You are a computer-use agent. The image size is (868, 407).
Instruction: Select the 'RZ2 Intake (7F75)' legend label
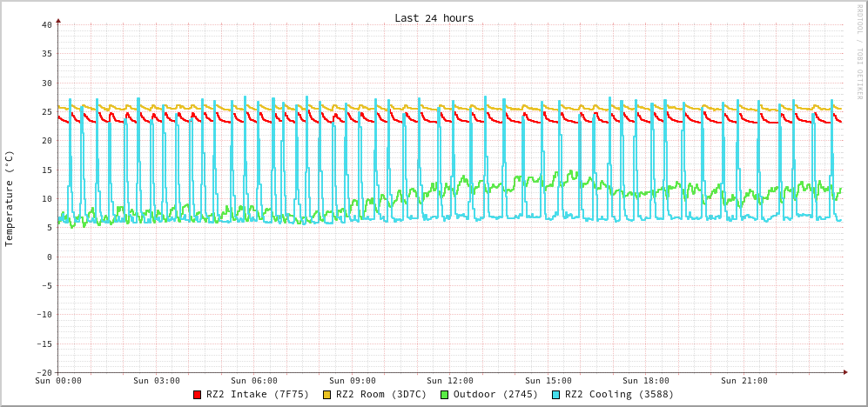pyautogui.click(x=258, y=395)
